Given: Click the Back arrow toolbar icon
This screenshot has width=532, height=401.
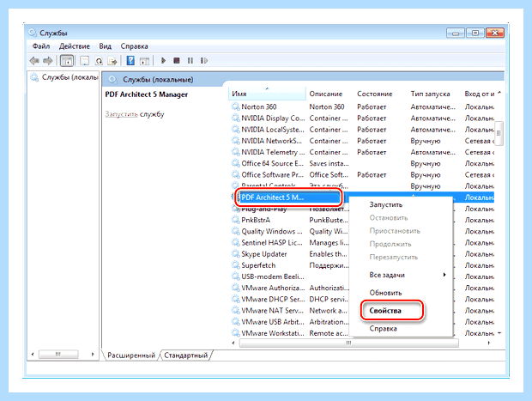Looking at the screenshot, I should (x=34, y=61).
